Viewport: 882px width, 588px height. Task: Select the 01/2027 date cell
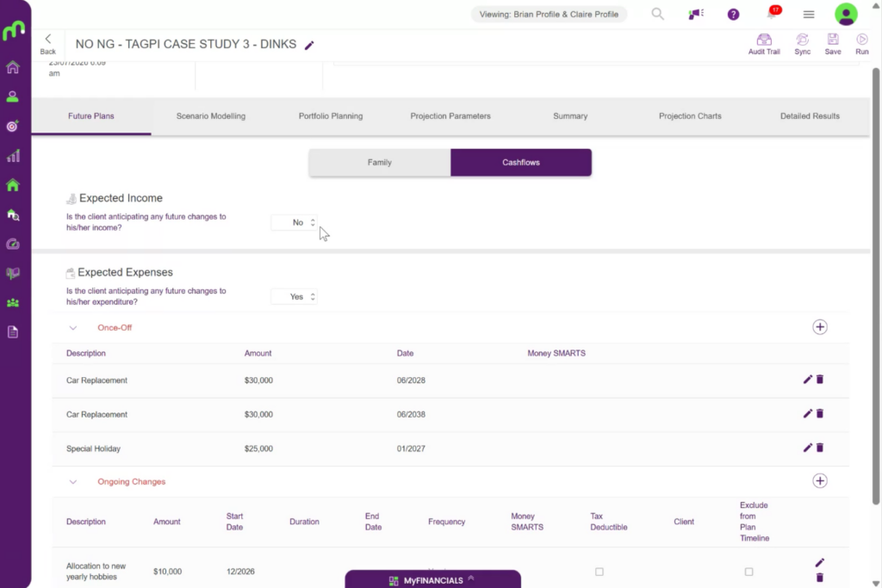tap(411, 449)
